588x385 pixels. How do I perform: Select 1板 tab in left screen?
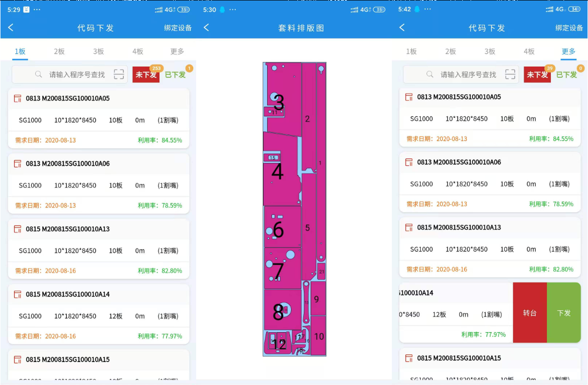[20, 51]
